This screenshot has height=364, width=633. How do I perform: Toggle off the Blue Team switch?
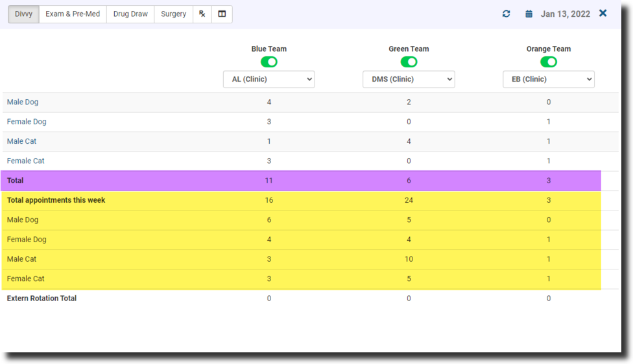[x=269, y=62]
